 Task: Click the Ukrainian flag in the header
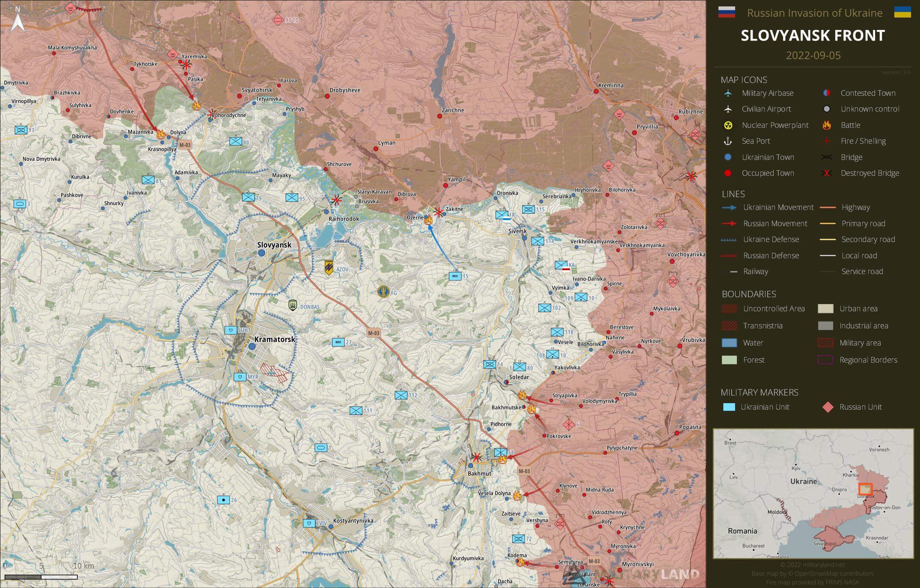902,12
